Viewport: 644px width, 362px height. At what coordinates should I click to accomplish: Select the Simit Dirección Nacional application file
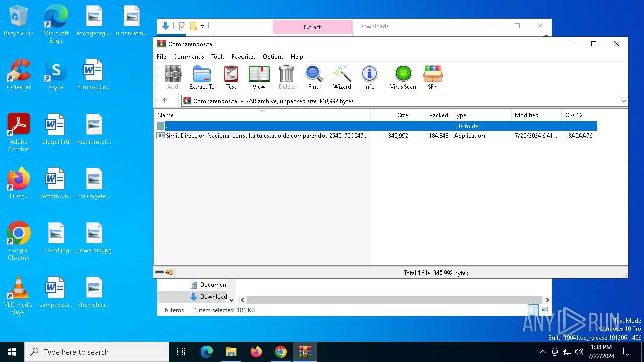click(x=376, y=136)
